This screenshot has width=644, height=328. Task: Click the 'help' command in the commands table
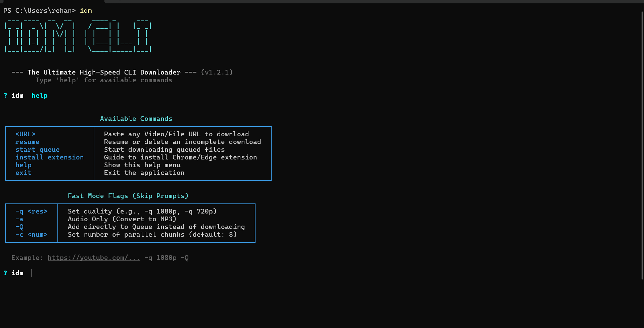[x=23, y=165]
